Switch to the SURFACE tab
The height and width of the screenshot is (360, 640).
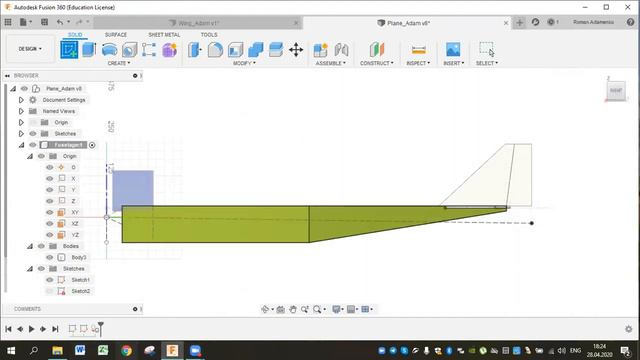pos(116,35)
